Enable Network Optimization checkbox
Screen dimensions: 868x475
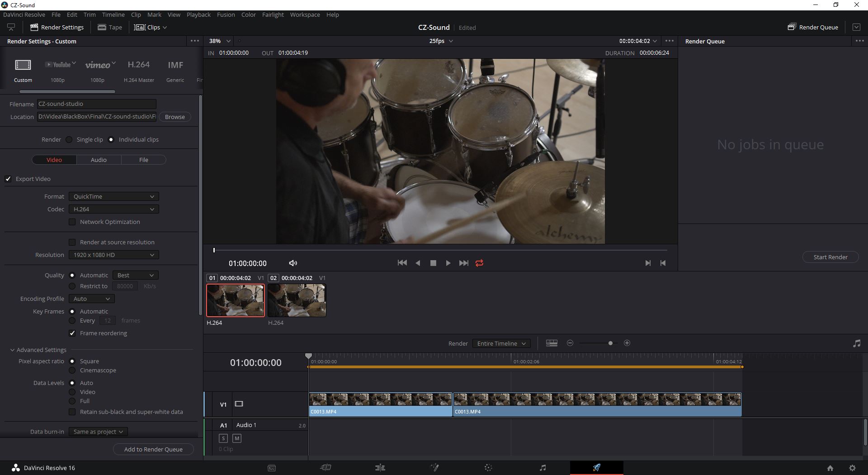pyautogui.click(x=72, y=222)
